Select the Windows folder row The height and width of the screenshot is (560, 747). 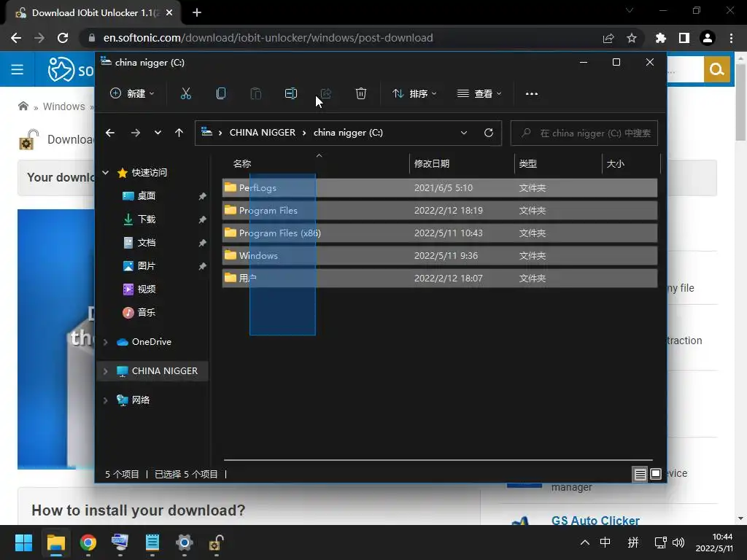click(440, 256)
